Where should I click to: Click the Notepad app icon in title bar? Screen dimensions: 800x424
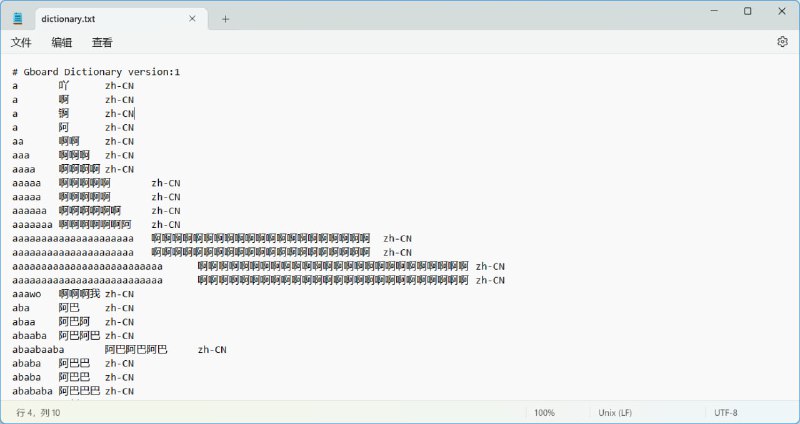click(x=17, y=18)
